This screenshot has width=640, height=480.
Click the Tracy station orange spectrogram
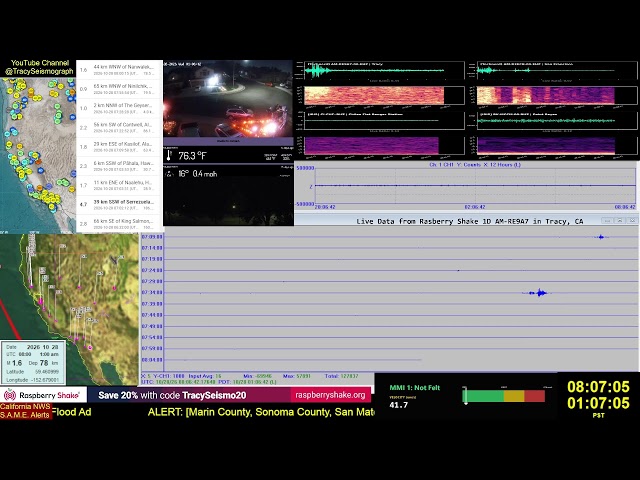(x=374, y=96)
